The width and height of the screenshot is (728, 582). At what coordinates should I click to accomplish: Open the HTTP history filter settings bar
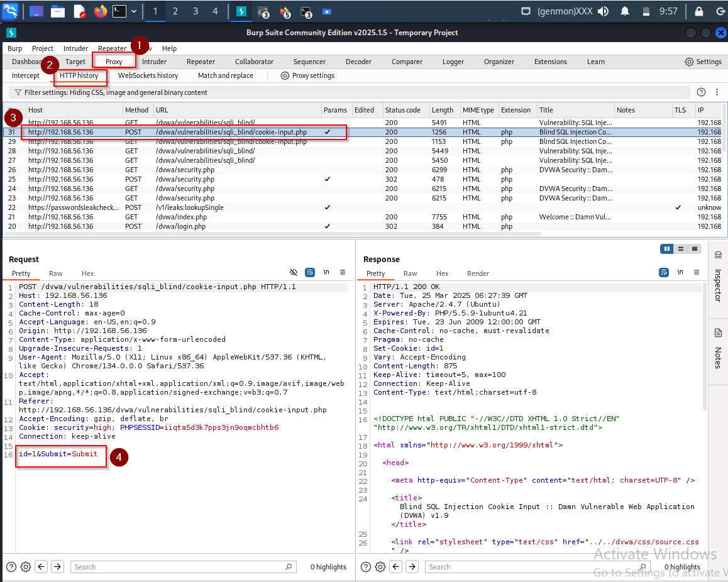[x=349, y=92]
